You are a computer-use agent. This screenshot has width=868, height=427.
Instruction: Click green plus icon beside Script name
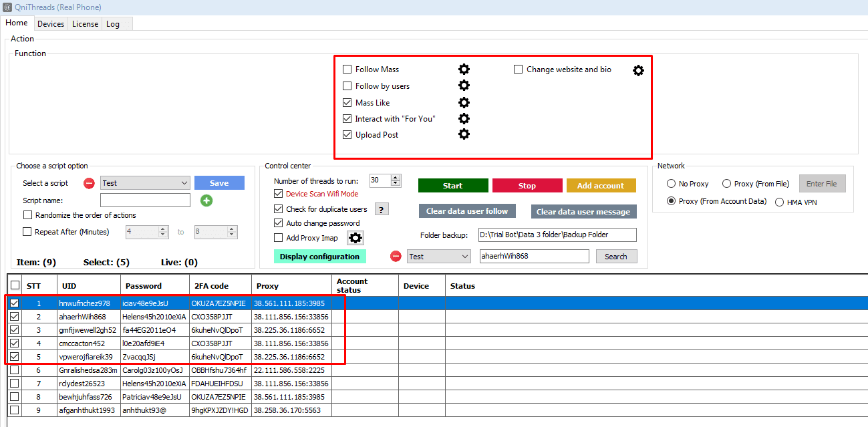click(206, 200)
